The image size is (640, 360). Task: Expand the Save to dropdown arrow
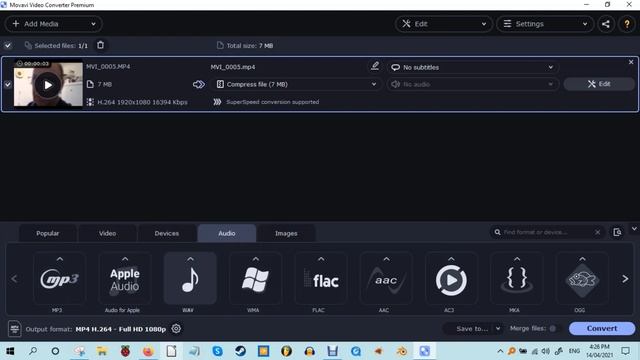tap(498, 329)
